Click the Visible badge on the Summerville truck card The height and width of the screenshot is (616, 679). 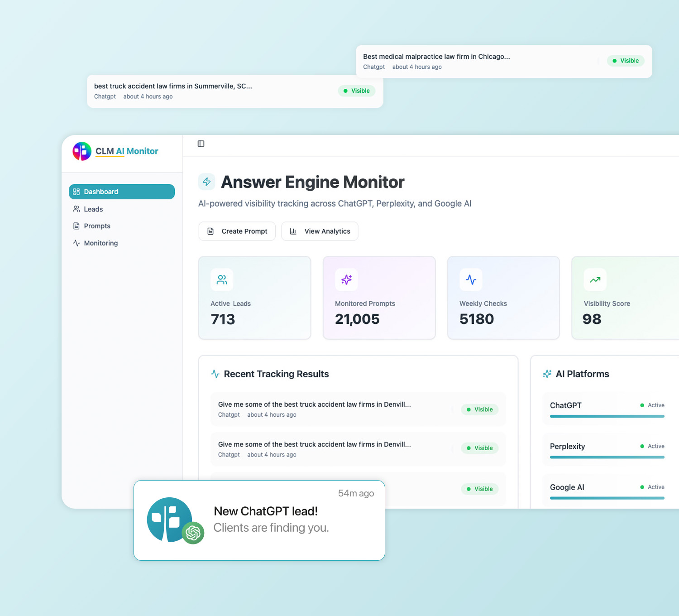click(x=357, y=91)
